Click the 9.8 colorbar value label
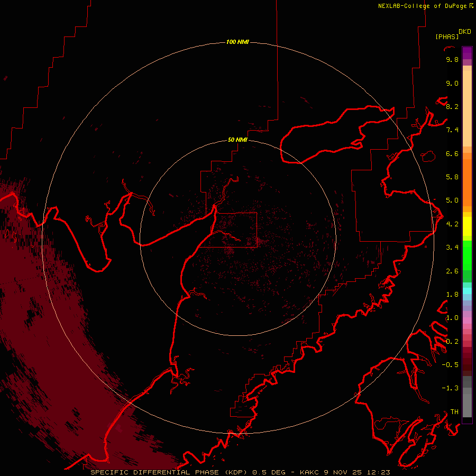Viewport: 476px width, 476px height. (x=452, y=59)
